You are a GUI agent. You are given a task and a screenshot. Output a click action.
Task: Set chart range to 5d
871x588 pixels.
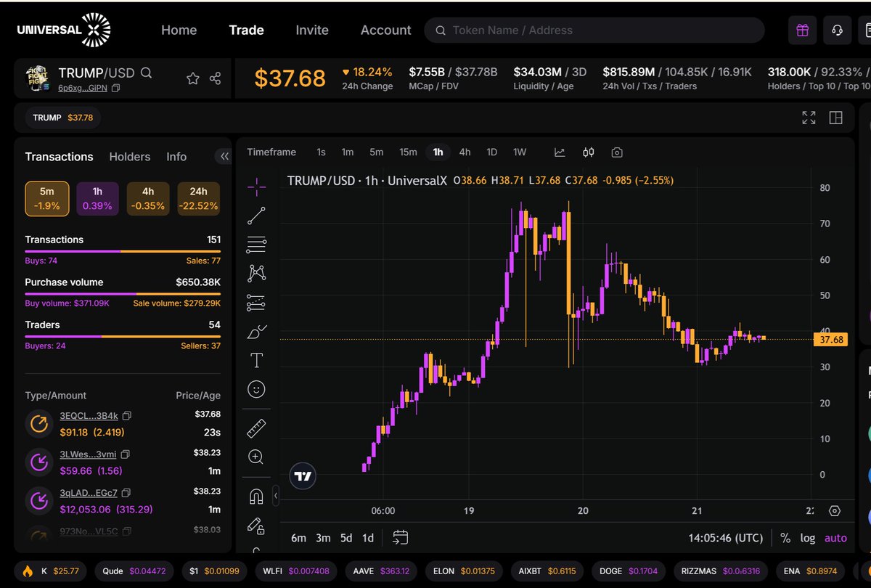pyautogui.click(x=346, y=538)
